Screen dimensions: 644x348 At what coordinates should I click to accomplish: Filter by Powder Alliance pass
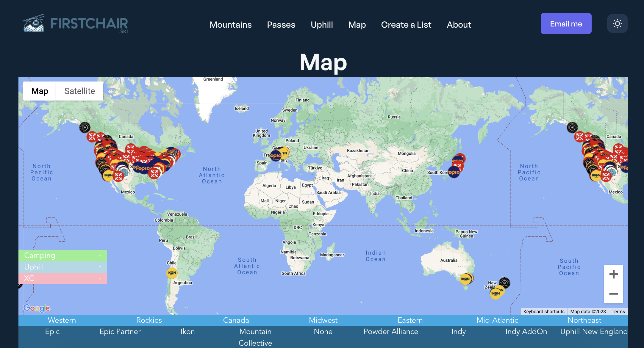(391, 332)
